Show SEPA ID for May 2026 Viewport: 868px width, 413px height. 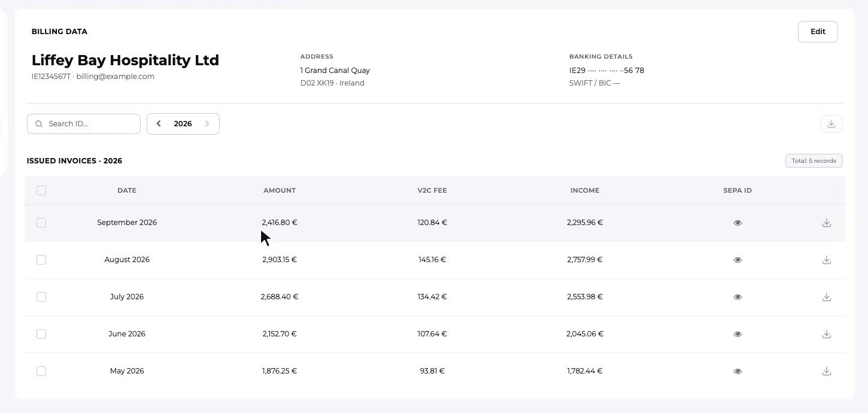pyautogui.click(x=738, y=371)
